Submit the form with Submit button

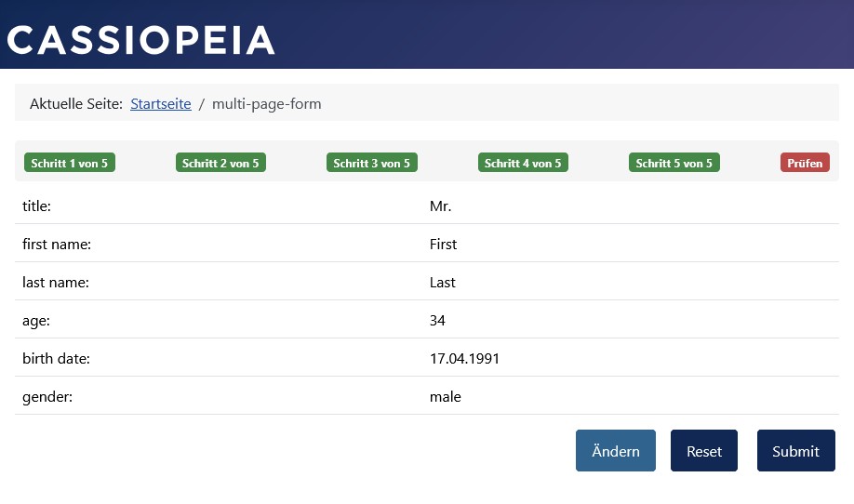click(795, 451)
